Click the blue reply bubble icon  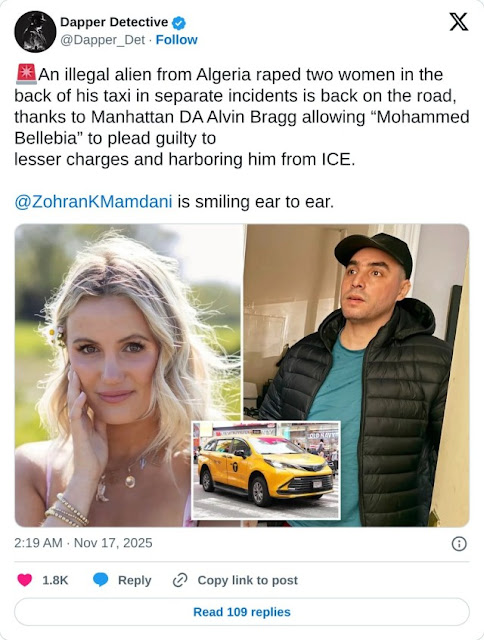[100, 580]
